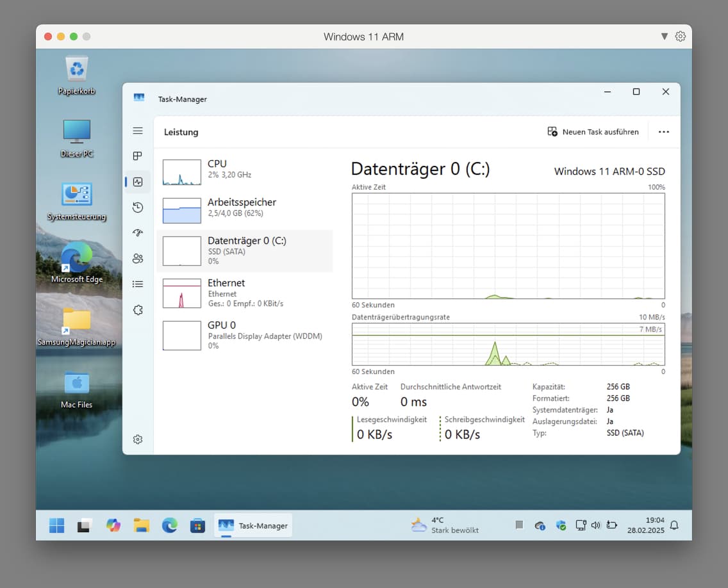Open the clock showing 19:04

[646, 525]
